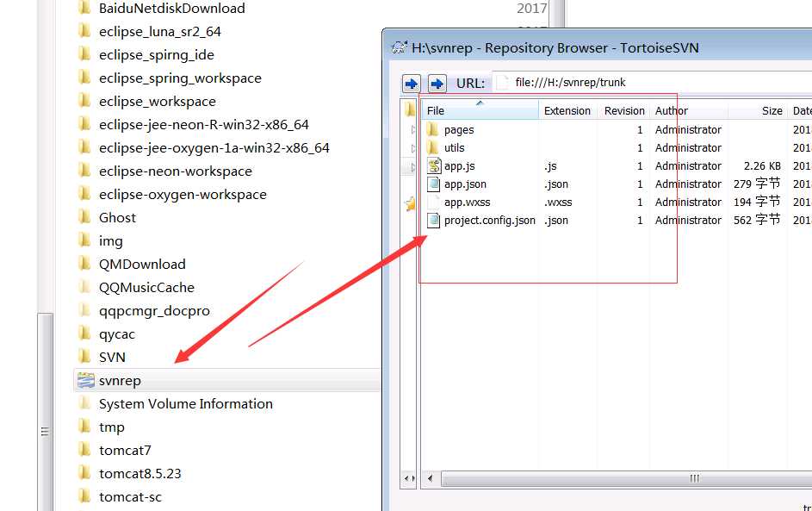Open the eclipse-oxygen-workspace folder icon
Viewport: 812px width, 511px height.
(x=85, y=194)
